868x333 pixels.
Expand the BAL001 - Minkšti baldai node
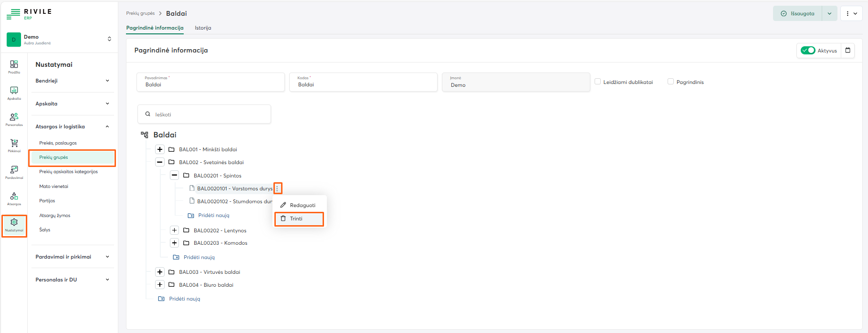pyautogui.click(x=160, y=149)
